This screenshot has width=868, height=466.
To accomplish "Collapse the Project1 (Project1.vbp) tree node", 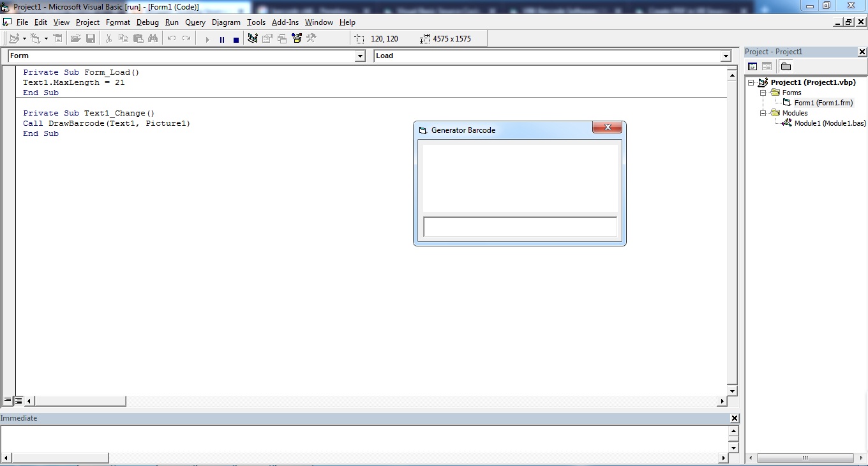I will click(752, 82).
